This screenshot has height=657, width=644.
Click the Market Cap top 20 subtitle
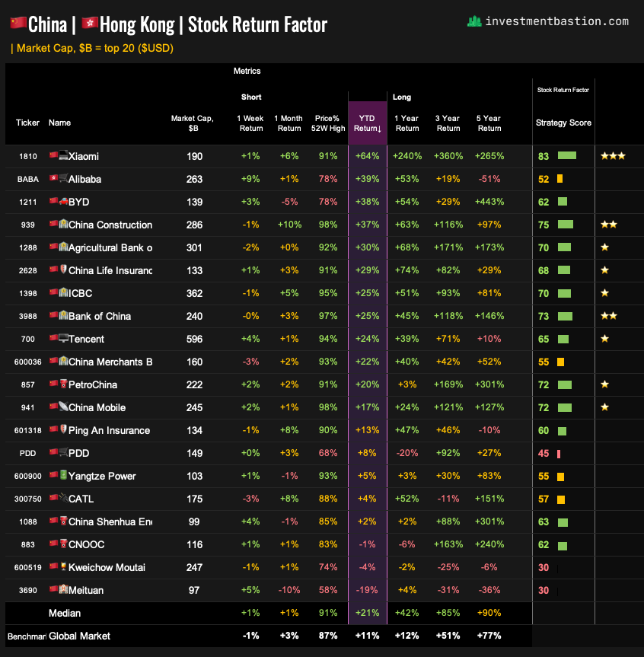[x=92, y=48]
